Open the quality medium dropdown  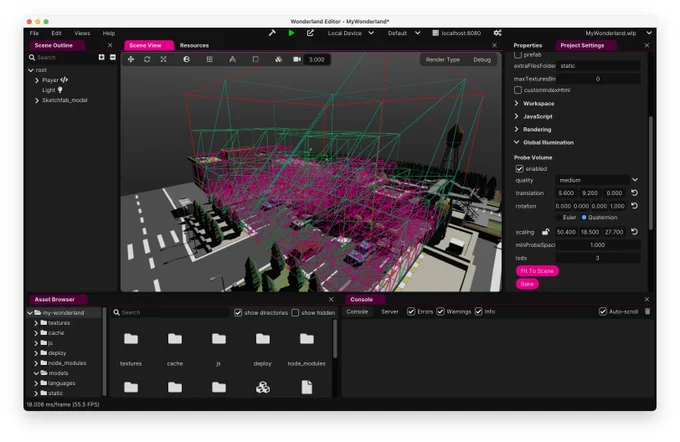tap(597, 180)
